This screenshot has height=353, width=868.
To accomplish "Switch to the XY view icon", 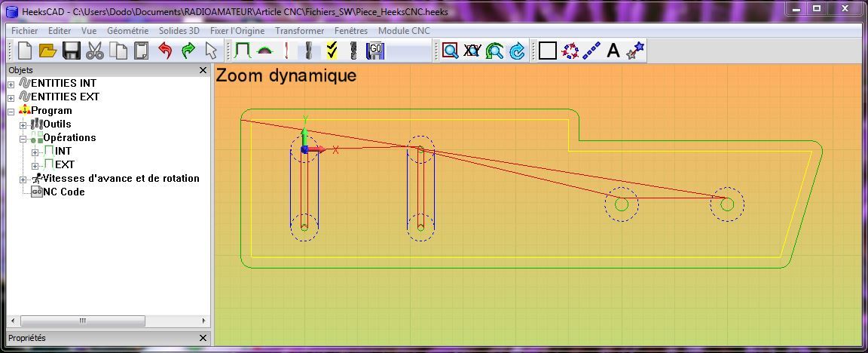I will point(472,51).
